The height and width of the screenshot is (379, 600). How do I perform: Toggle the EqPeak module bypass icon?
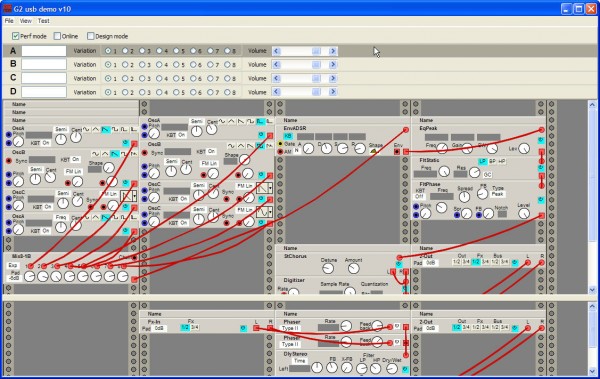[541, 140]
